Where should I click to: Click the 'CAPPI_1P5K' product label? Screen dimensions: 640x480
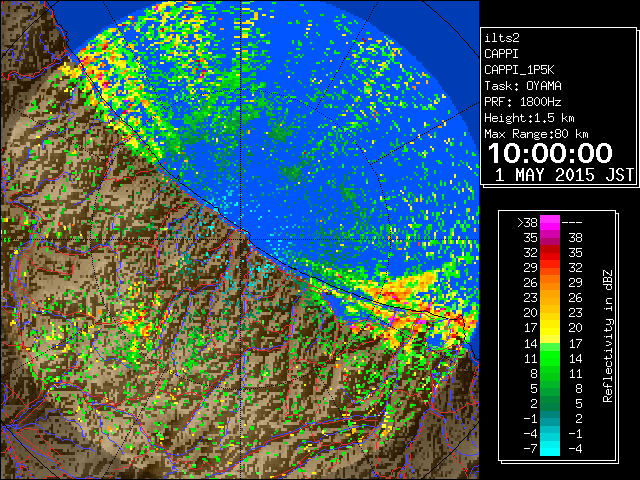click(x=519, y=70)
